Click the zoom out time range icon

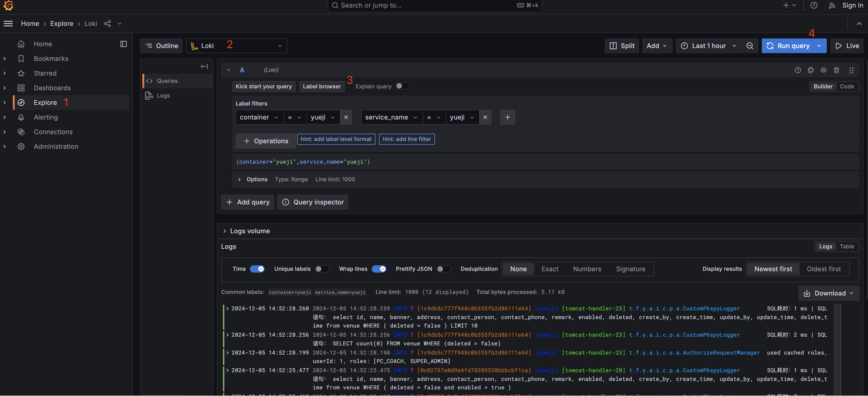(749, 46)
